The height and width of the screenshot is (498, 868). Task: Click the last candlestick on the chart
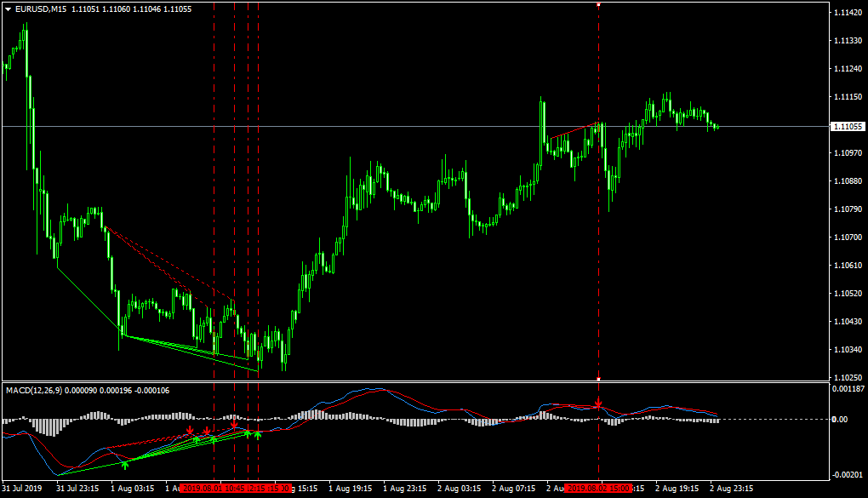coord(717,127)
